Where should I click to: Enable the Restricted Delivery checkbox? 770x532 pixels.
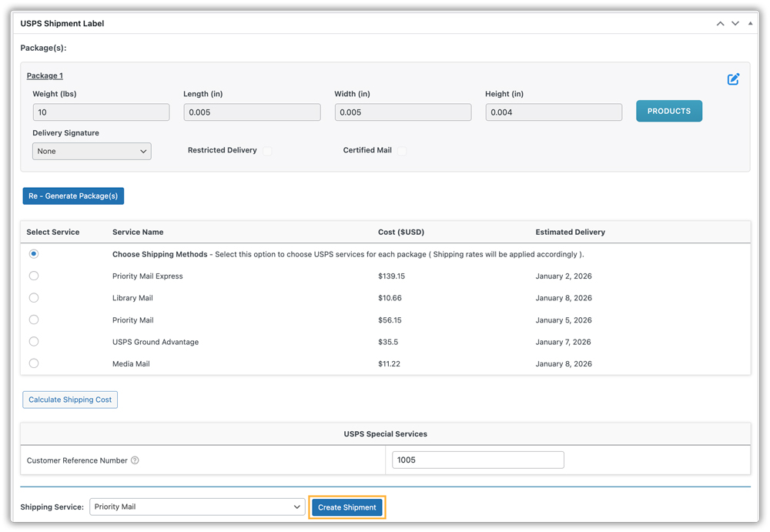click(x=267, y=150)
